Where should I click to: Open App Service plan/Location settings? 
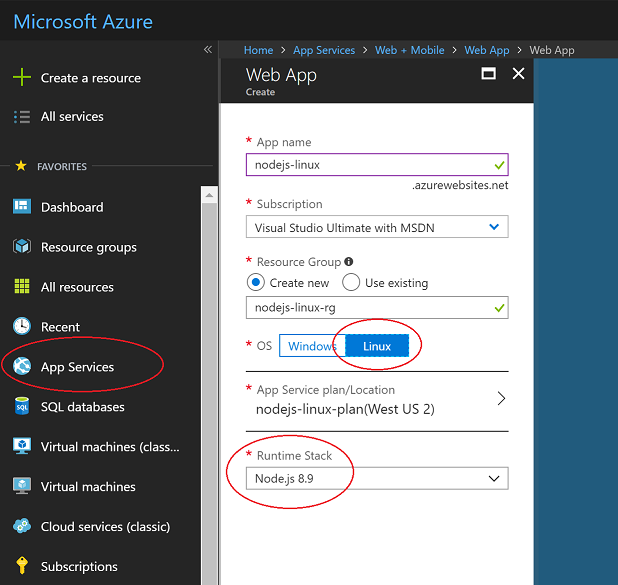point(376,399)
